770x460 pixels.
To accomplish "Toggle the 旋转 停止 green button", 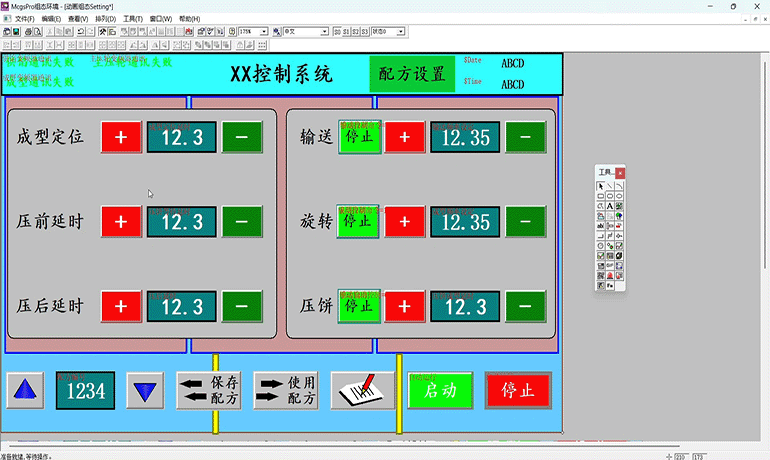I will click(x=358, y=221).
